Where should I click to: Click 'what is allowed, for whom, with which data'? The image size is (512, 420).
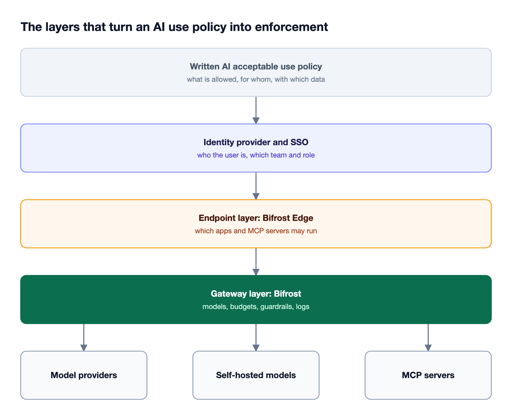(x=256, y=79)
